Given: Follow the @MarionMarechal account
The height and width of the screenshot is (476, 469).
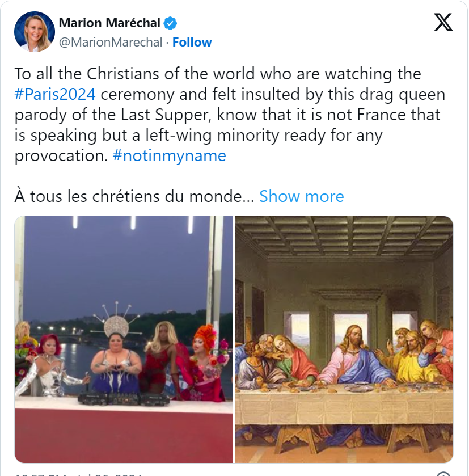Looking at the screenshot, I should point(192,42).
